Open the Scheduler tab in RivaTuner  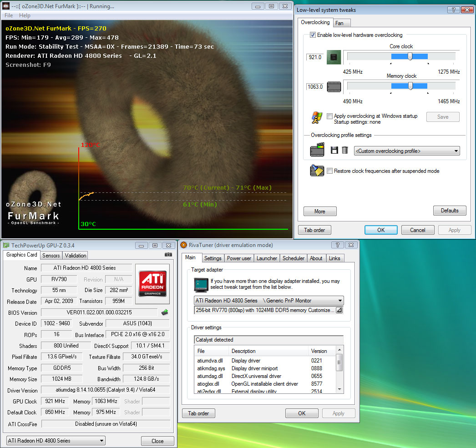(293, 258)
